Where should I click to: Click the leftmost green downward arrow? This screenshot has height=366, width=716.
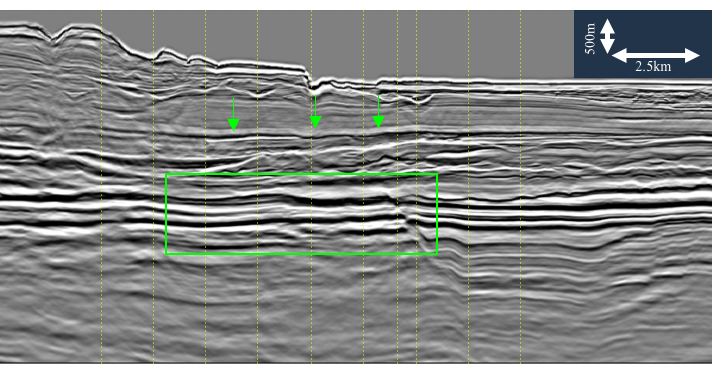tap(233, 114)
